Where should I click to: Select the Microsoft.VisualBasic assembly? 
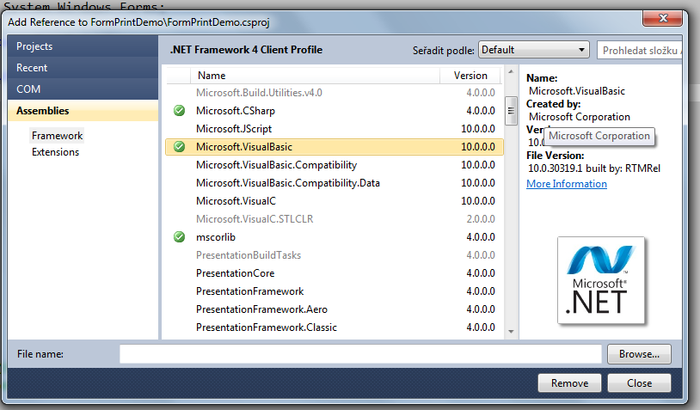[334, 146]
